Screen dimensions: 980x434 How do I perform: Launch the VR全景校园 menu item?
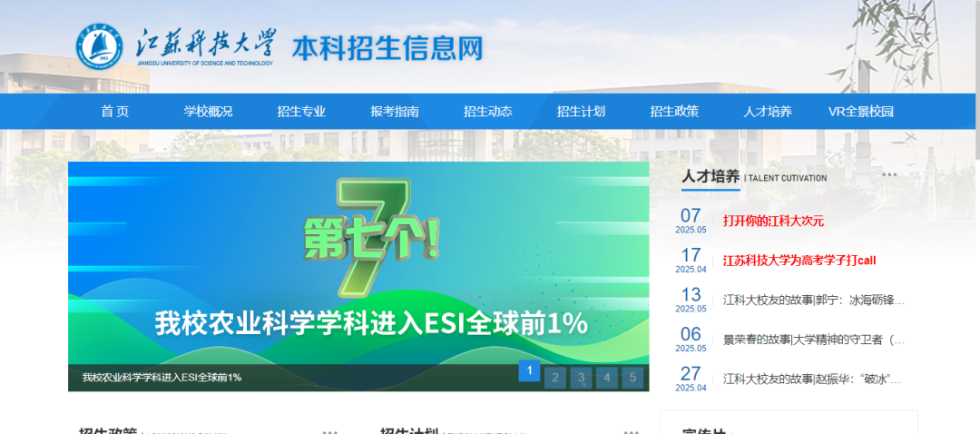[861, 112]
